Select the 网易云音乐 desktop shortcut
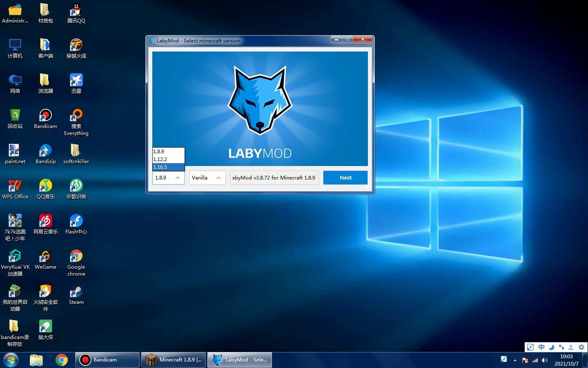Screen dimensions: 588x368 click(x=45, y=224)
